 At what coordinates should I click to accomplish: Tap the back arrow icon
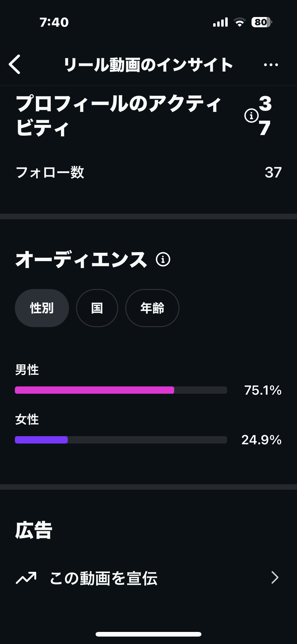pyautogui.click(x=15, y=64)
